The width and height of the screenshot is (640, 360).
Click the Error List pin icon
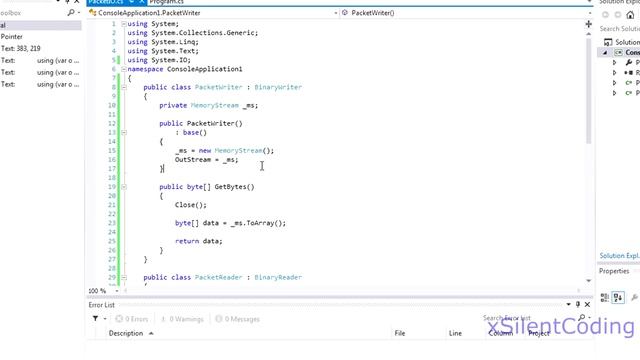[578, 304]
